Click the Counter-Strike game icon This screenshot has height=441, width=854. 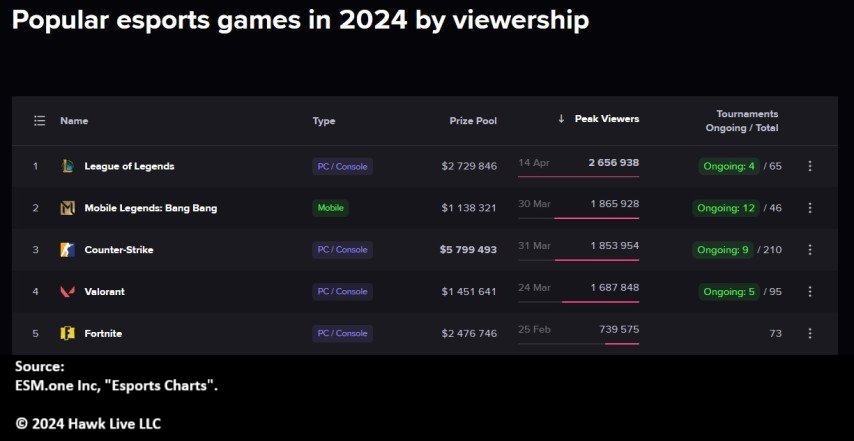pyautogui.click(x=67, y=250)
